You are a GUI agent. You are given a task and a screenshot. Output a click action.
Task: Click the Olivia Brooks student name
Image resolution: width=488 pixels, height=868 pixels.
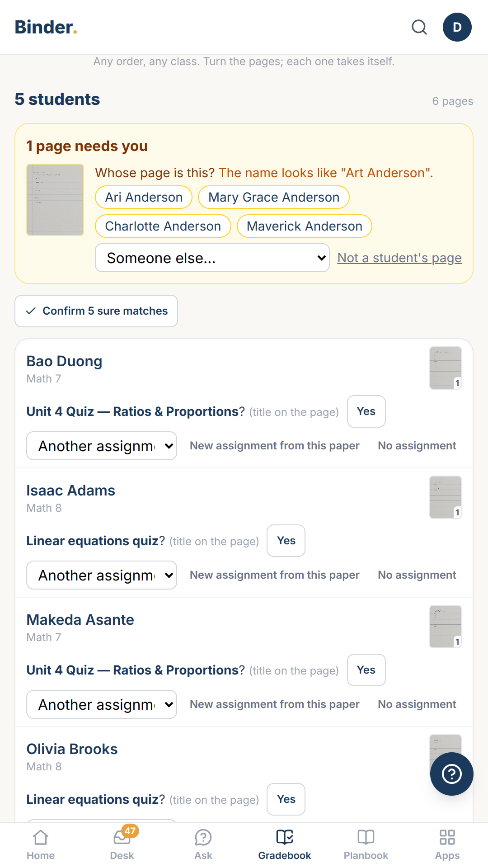72,749
